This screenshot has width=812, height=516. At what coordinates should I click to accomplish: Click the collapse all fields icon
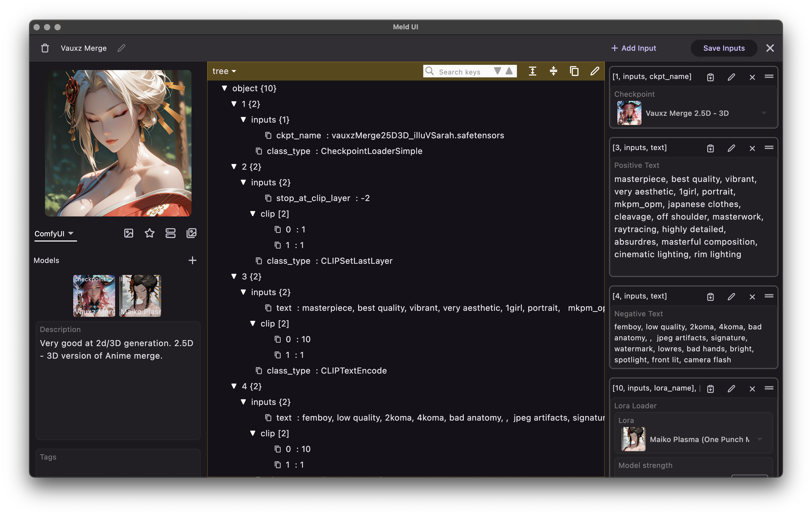(553, 71)
